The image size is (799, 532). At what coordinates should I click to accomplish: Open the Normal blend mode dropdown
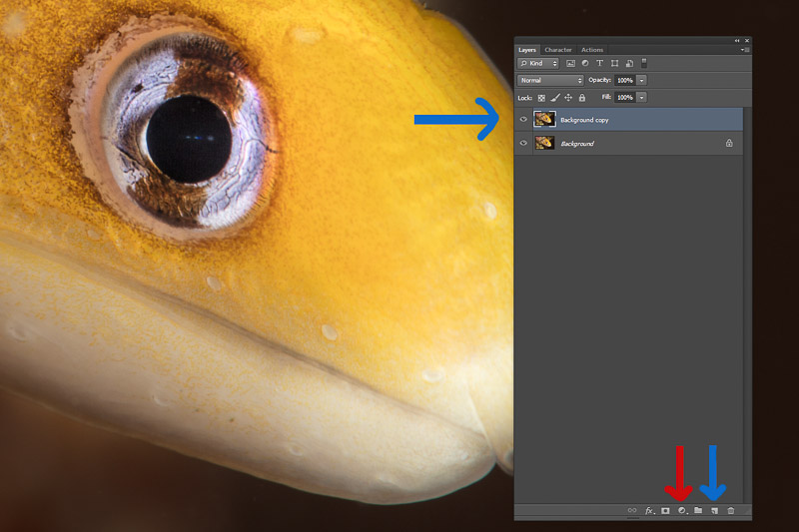click(x=550, y=80)
